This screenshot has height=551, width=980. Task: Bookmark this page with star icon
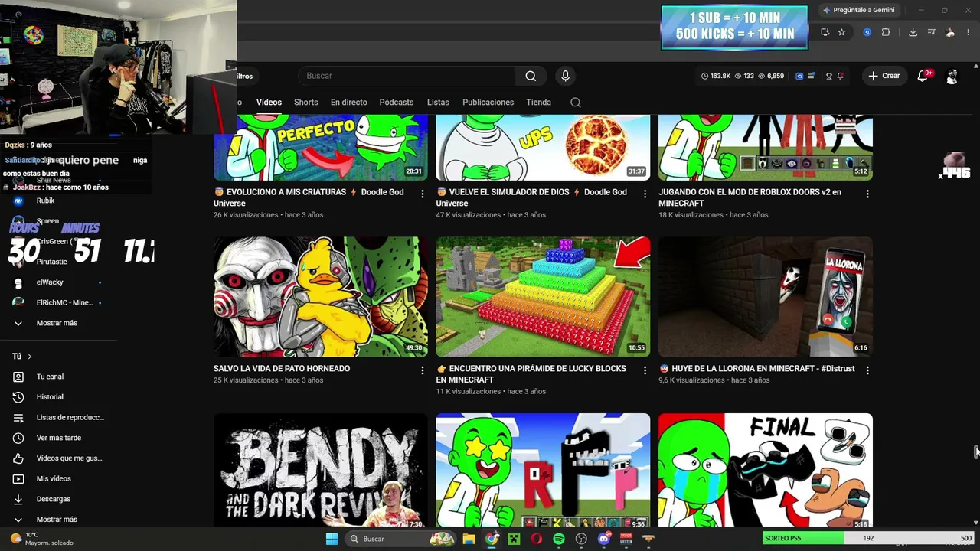click(x=841, y=32)
